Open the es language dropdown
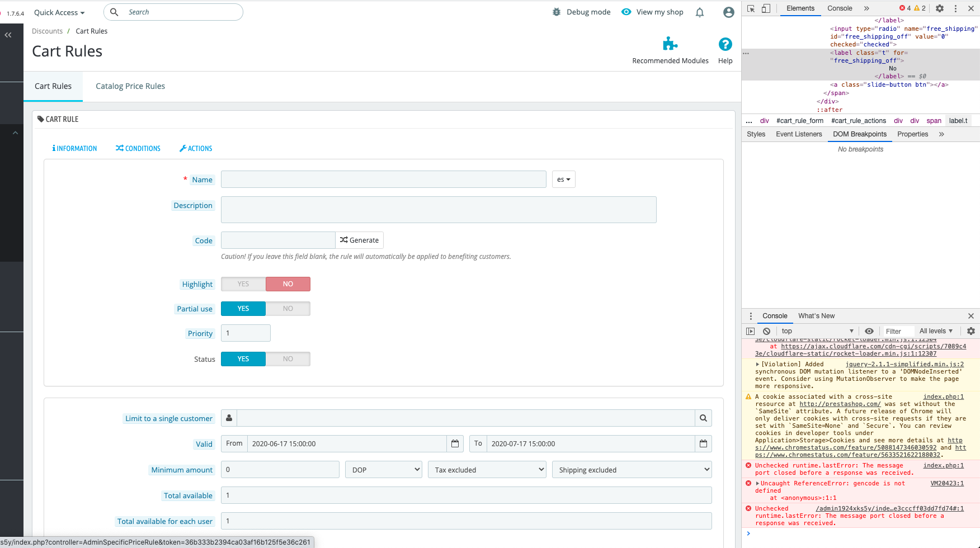Image resolution: width=980 pixels, height=548 pixels. click(x=563, y=179)
